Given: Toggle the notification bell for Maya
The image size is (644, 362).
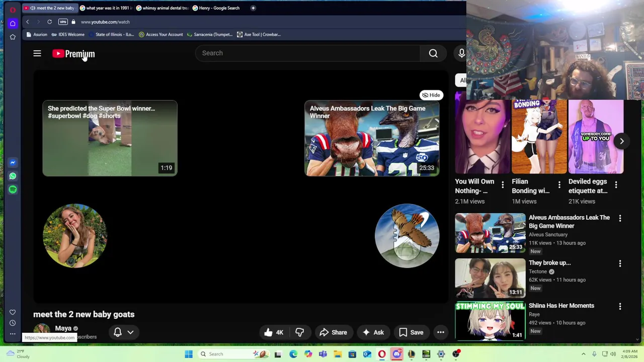Looking at the screenshot, I should point(118,332).
